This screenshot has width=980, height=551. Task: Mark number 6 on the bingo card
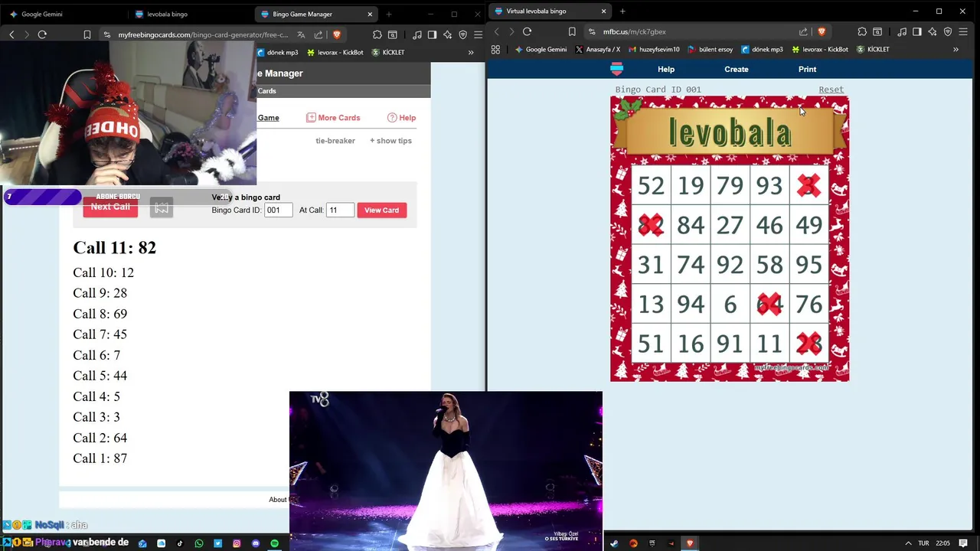coord(730,305)
